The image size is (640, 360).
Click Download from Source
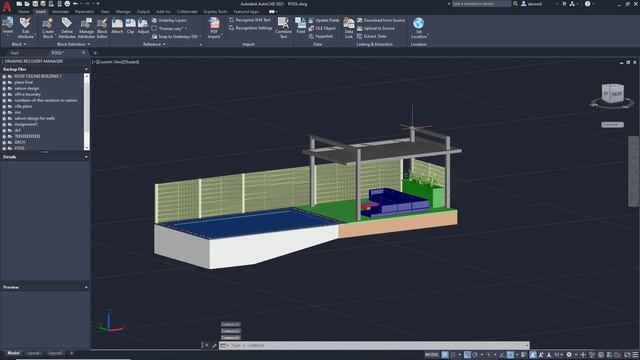[x=381, y=20]
